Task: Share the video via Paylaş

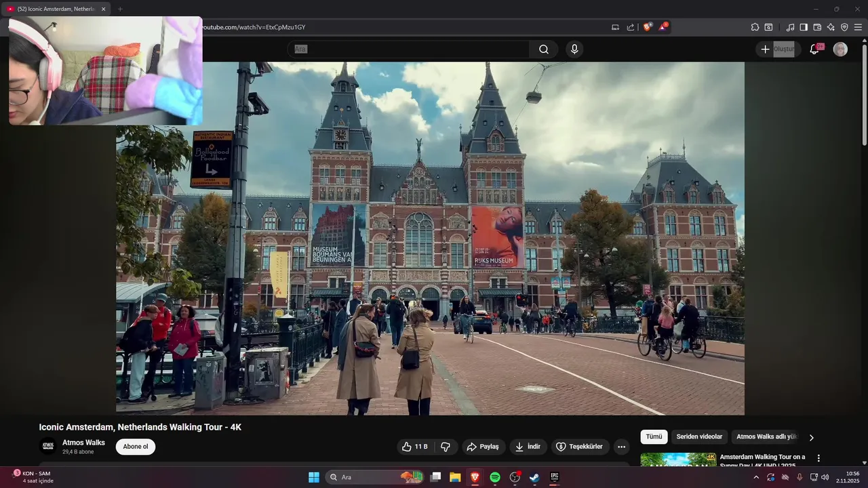Action: (x=484, y=447)
